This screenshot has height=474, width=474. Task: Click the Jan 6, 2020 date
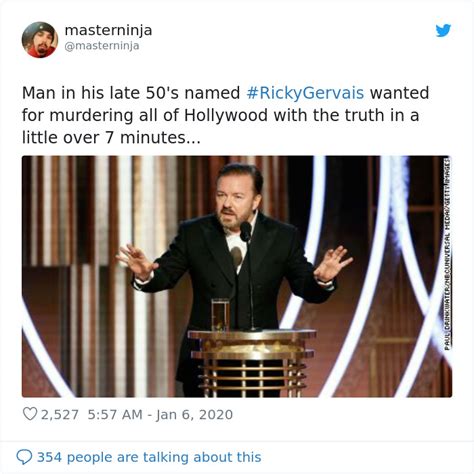pyautogui.click(x=194, y=415)
